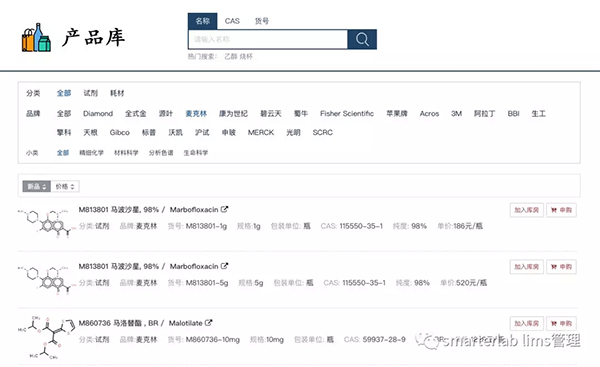Filter brand by 生工

[538, 114]
